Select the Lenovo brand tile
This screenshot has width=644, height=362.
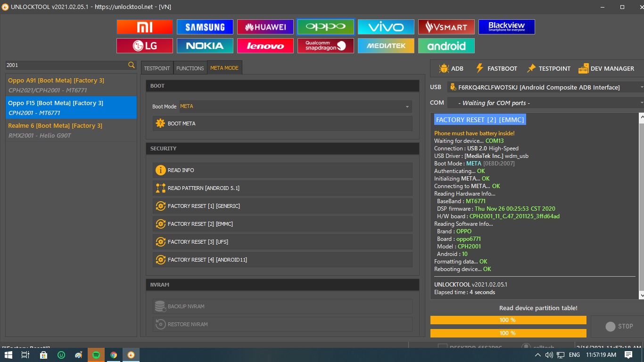point(265,46)
